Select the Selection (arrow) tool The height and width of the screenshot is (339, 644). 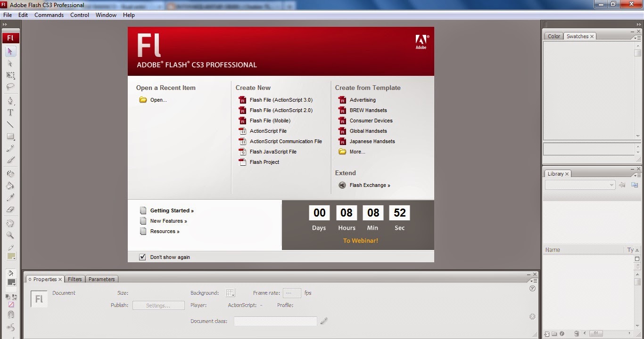10,51
